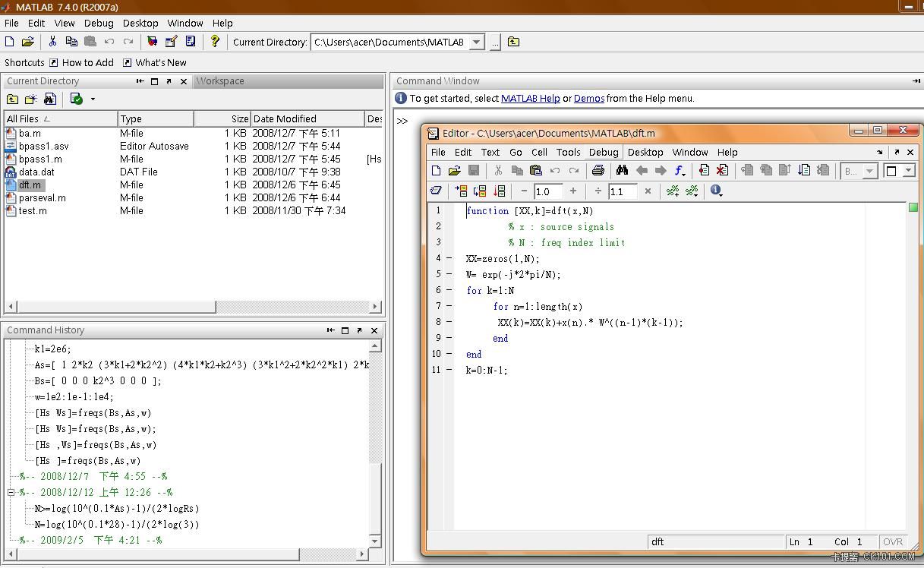Click the main toolbar Open file icon
The width and height of the screenshot is (924, 568).
pos(28,42)
